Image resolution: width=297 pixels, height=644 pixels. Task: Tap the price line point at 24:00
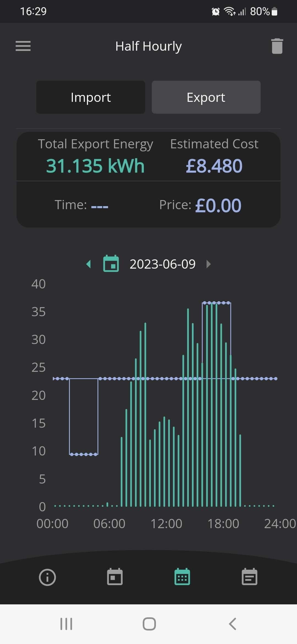[276, 379]
